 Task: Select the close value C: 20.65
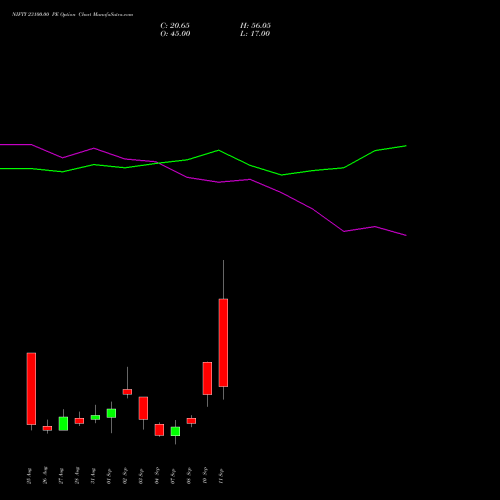[x=175, y=26]
